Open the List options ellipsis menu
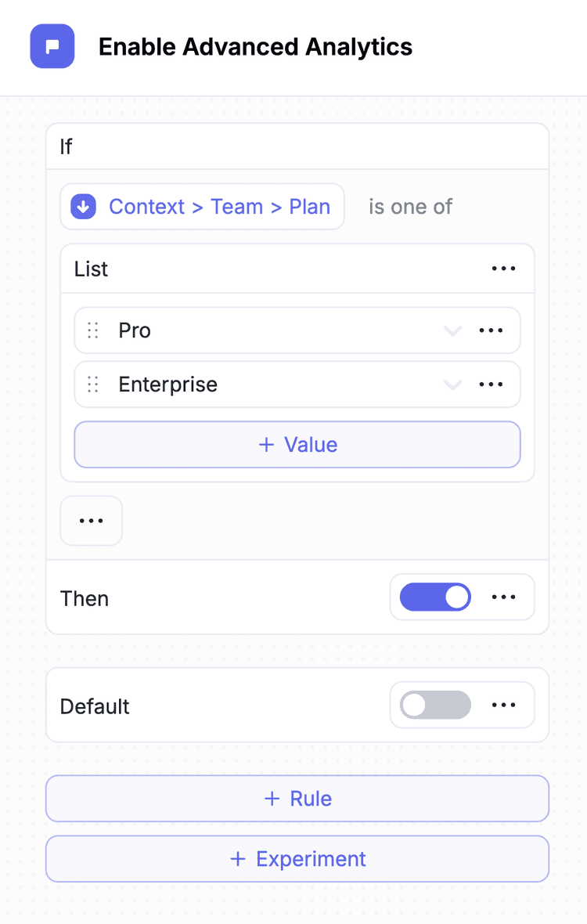The image size is (587, 924). coord(503,269)
